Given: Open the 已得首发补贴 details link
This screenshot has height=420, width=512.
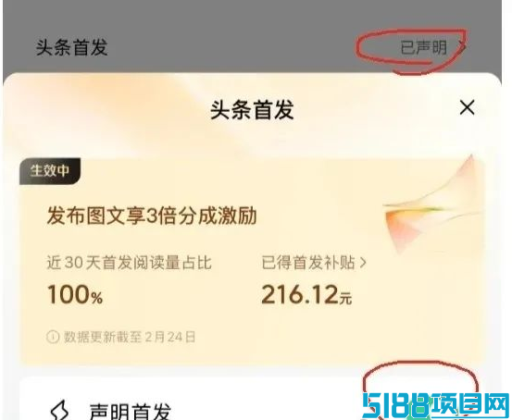Looking at the screenshot, I should [308, 263].
